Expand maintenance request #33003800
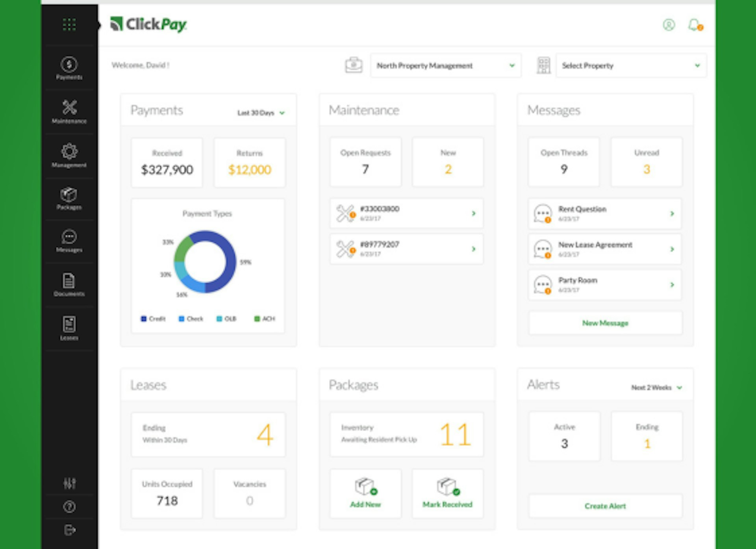Image resolution: width=756 pixels, height=549 pixels. click(406, 213)
